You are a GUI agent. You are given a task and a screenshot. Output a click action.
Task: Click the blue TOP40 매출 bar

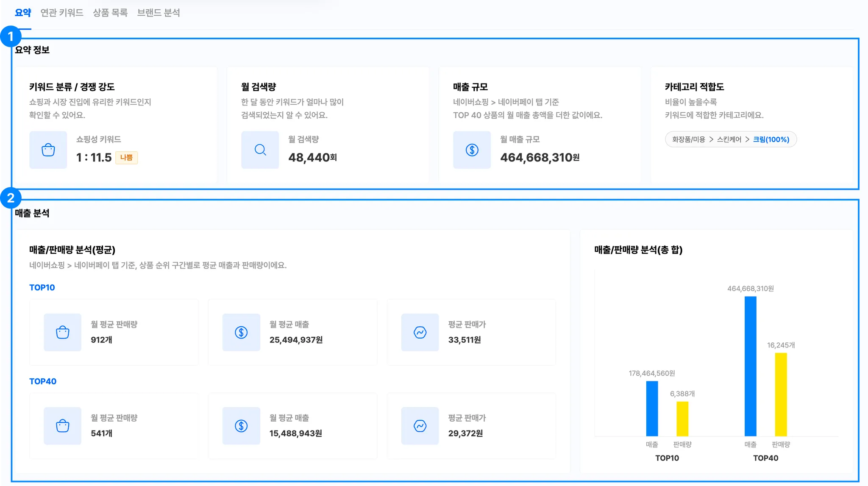750,366
